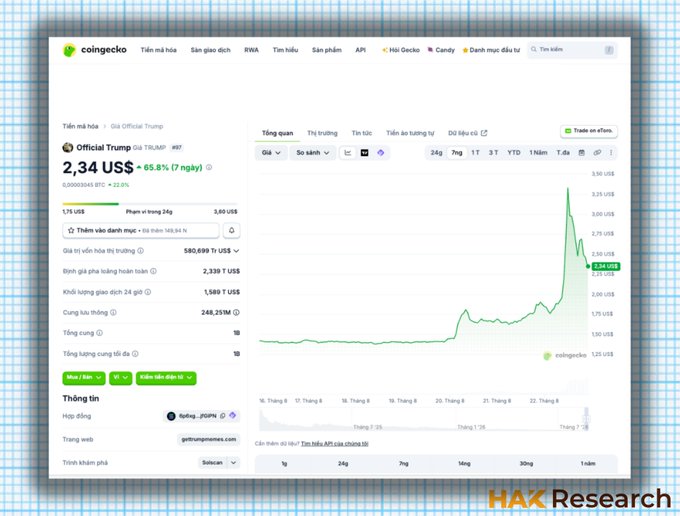Open the API nav item
680x516 pixels.
360,50
